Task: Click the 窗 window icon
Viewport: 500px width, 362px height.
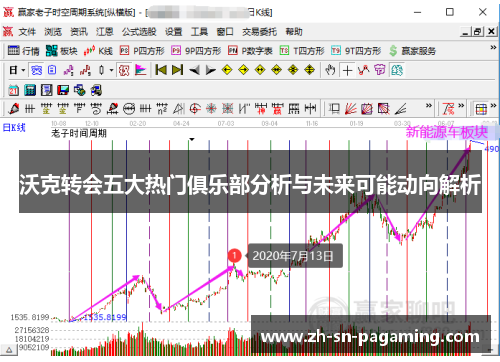Action: tap(380, 70)
